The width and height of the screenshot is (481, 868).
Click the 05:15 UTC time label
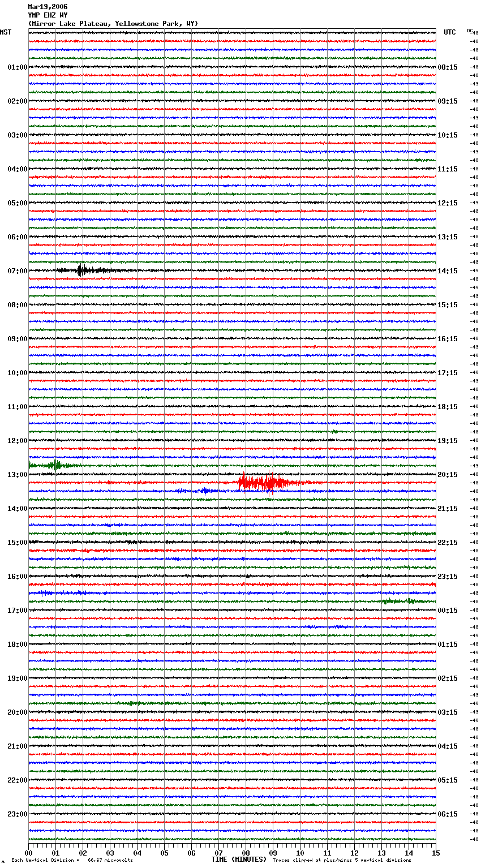point(448,780)
